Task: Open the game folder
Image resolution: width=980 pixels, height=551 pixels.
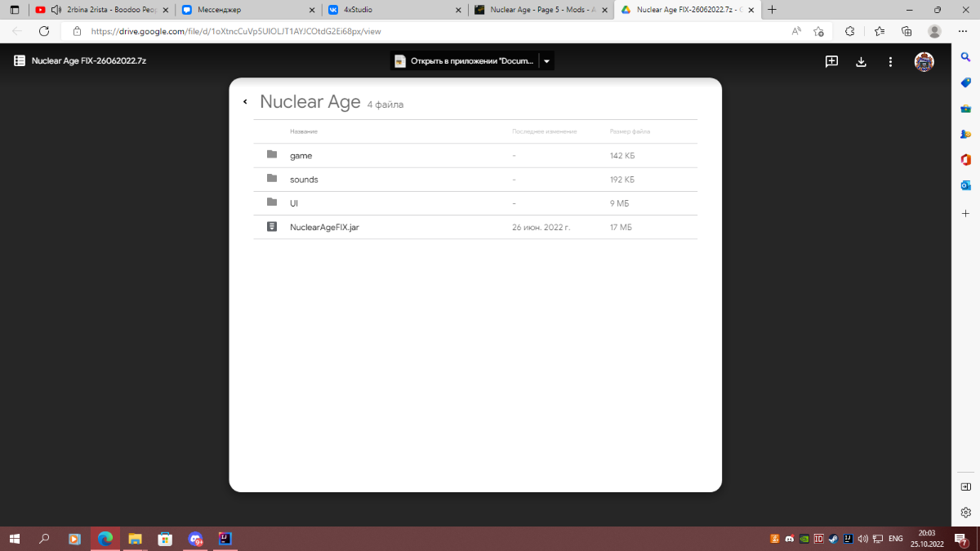Action: [475, 155]
